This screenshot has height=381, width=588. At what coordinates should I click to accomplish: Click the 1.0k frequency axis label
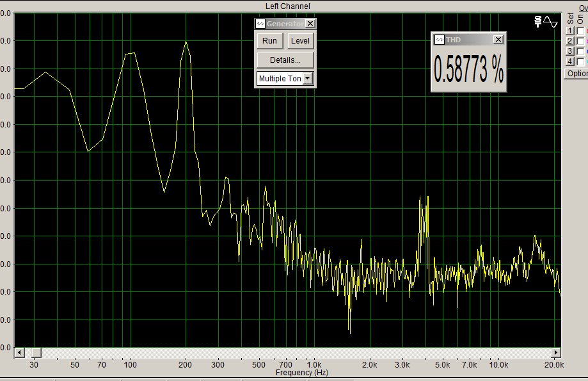(x=314, y=365)
